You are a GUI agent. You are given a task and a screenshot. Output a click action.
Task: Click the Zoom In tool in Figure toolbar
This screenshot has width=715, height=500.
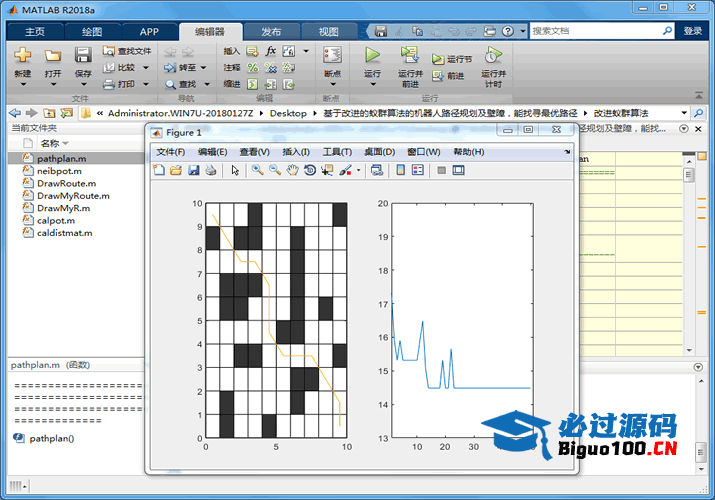point(257,170)
